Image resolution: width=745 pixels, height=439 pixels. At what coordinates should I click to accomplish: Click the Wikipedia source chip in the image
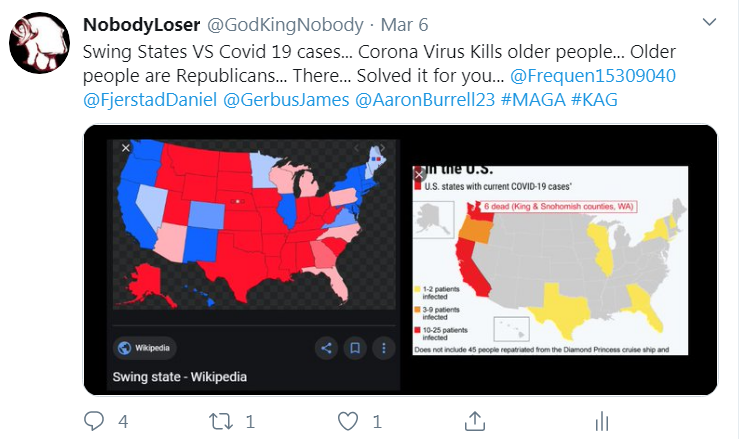(x=144, y=348)
